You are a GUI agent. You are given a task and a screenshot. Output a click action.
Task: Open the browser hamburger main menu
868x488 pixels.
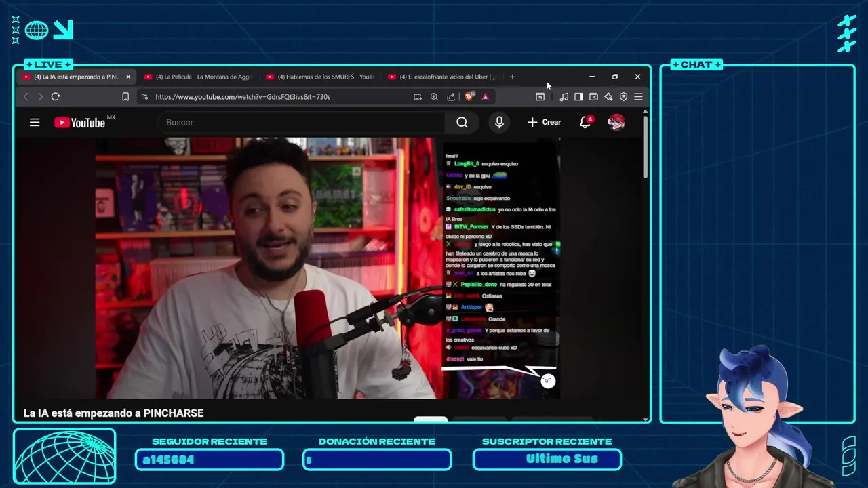(x=638, y=97)
